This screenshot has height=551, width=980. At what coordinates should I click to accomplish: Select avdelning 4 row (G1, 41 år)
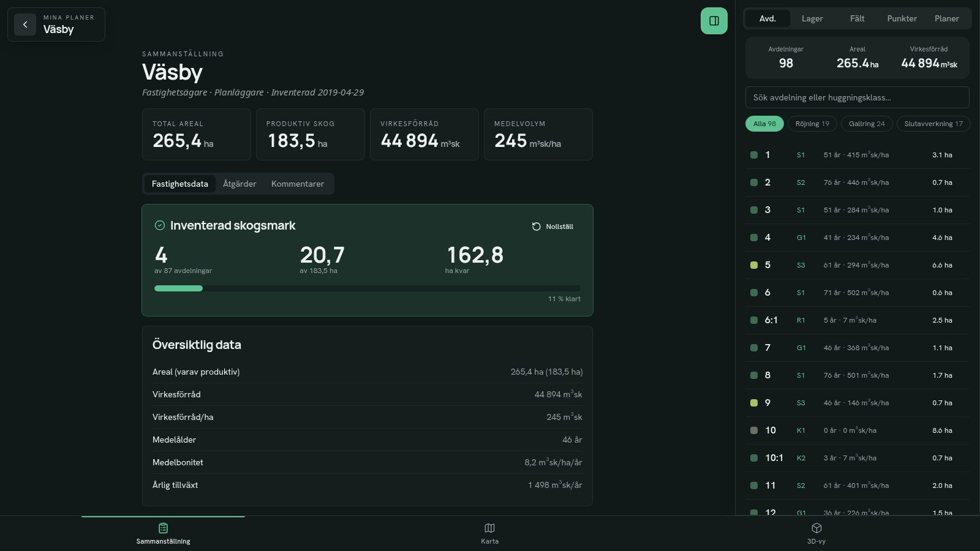point(858,238)
